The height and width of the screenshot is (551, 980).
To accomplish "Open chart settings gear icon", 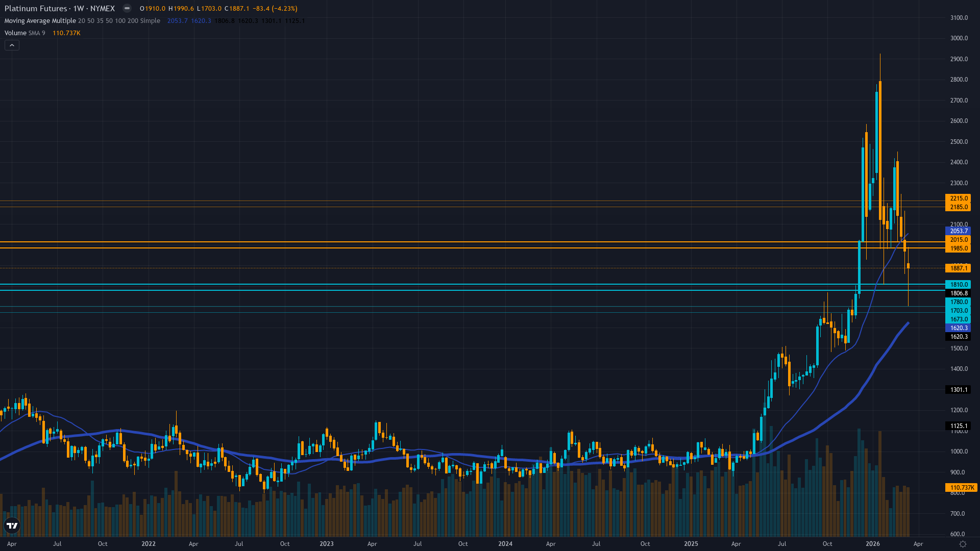I will [x=963, y=544].
